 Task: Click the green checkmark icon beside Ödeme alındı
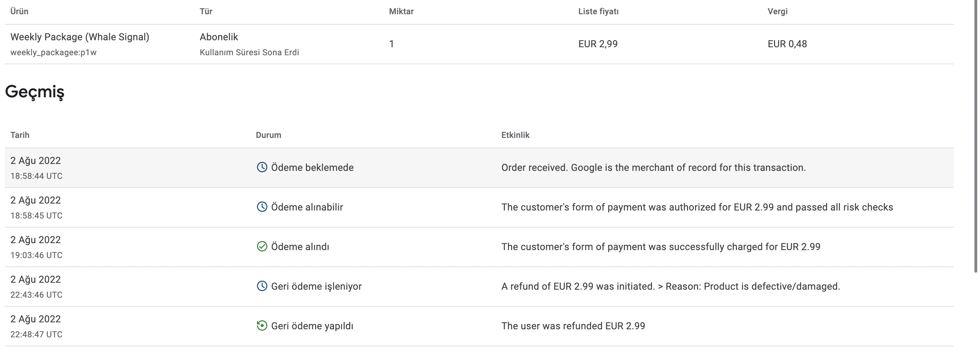point(262,246)
